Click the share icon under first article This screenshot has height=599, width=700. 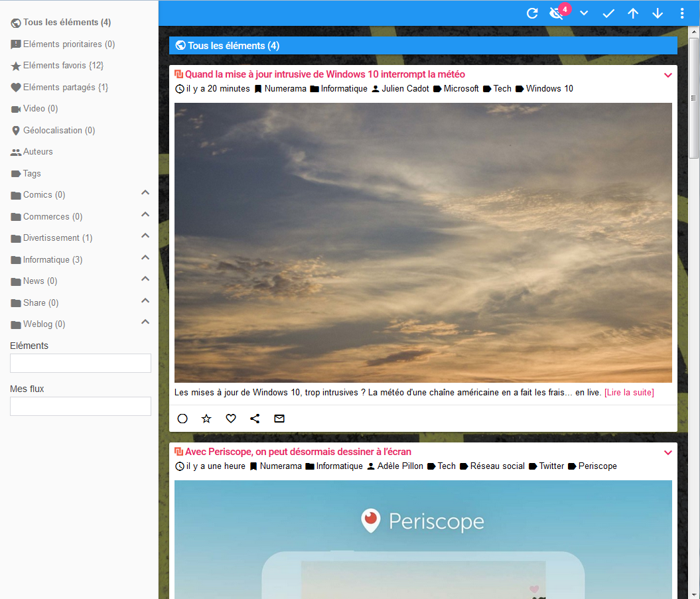click(x=255, y=419)
